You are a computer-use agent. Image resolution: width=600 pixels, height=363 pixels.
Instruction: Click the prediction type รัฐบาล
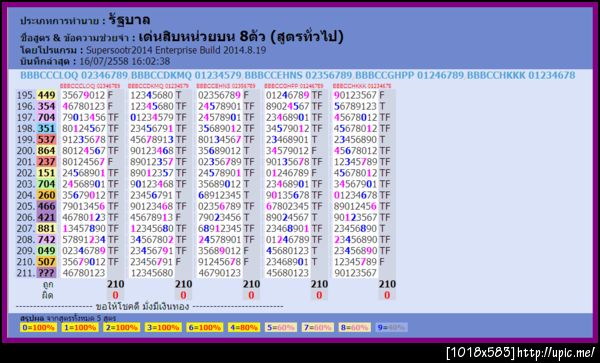click(129, 20)
